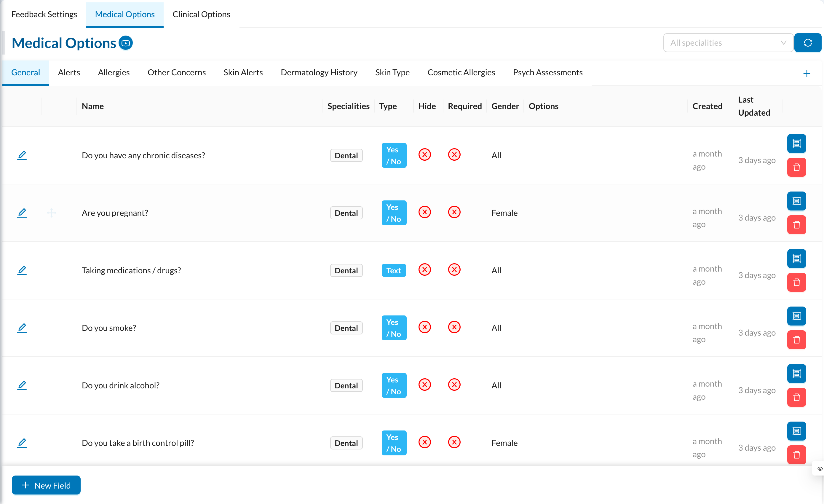
Task: Delete the 'Do you smoke?' field
Action: point(796,340)
